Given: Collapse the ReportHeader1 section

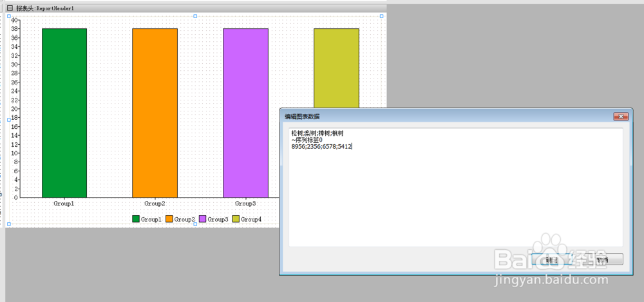Looking at the screenshot, I should 10,8.
